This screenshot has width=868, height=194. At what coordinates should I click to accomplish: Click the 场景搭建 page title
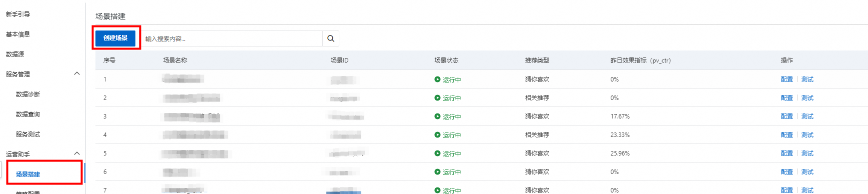pos(110,16)
